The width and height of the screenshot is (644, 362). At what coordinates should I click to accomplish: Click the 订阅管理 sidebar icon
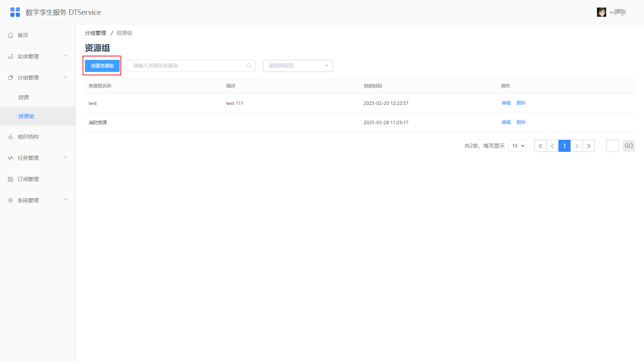tap(11, 179)
